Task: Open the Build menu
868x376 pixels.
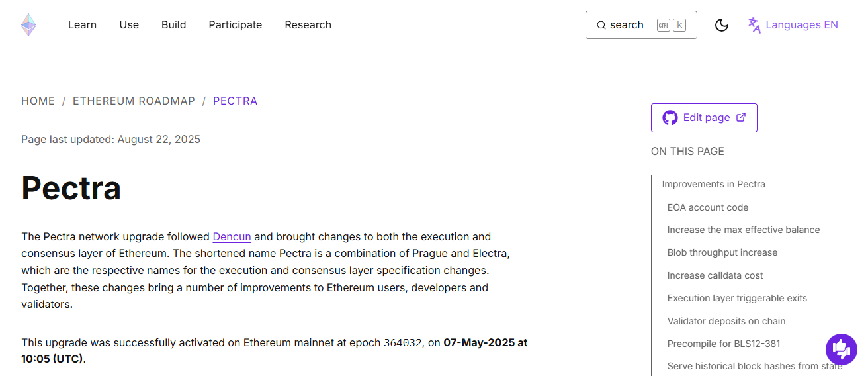Action: [173, 25]
